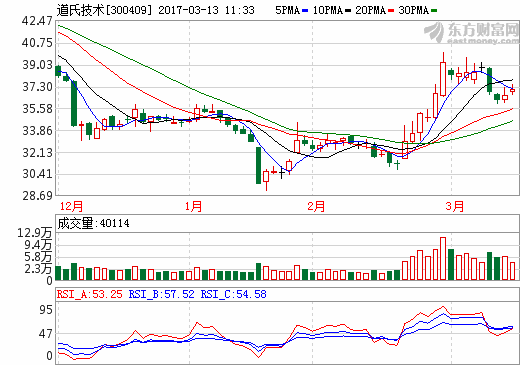Click the 47 RSI axis label
This screenshot has width=520, height=365.
coord(46,334)
